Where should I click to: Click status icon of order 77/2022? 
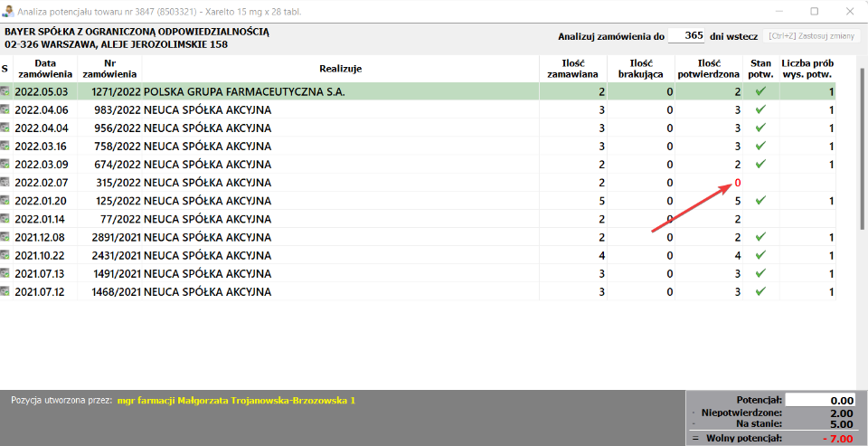point(5,219)
